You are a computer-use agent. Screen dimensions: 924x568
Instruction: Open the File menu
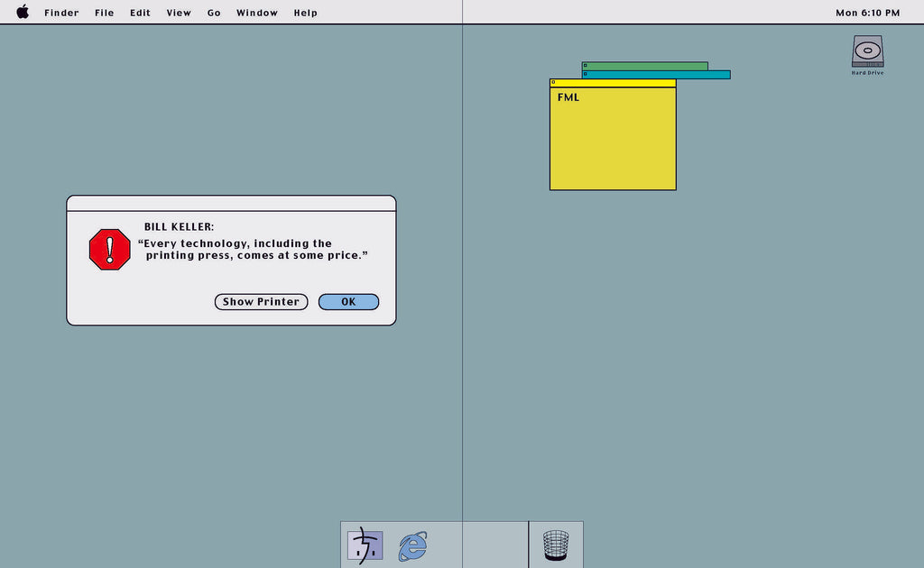[105, 13]
